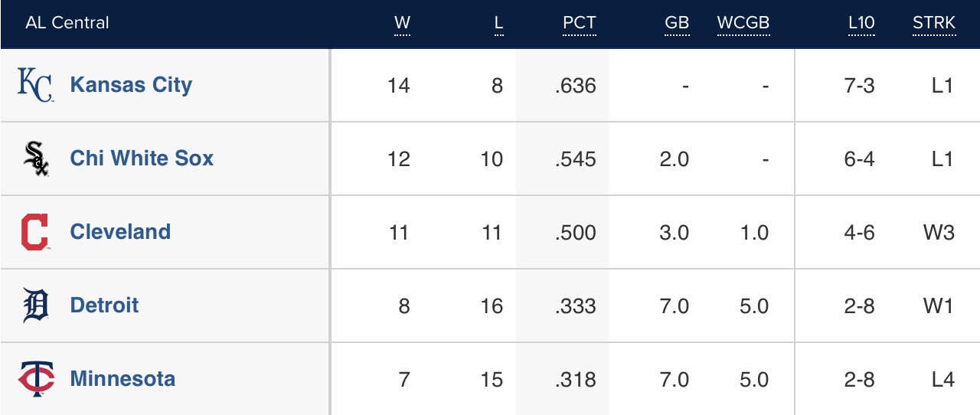Click the STRK column header
This screenshot has width=980, height=415.
(x=934, y=24)
